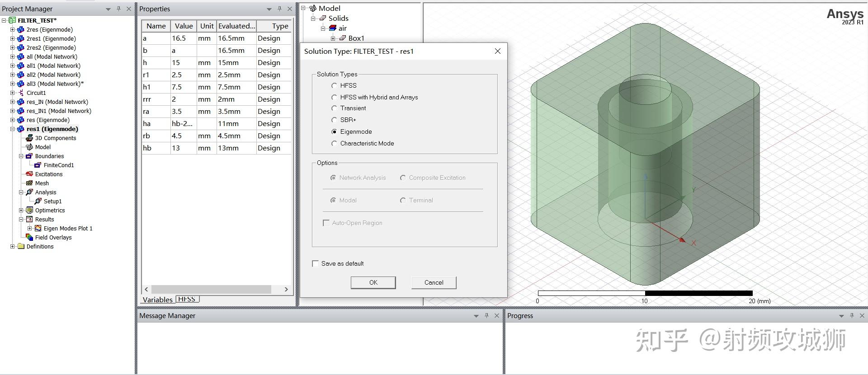Click the Model icon in project tree

[x=29, y=147]
